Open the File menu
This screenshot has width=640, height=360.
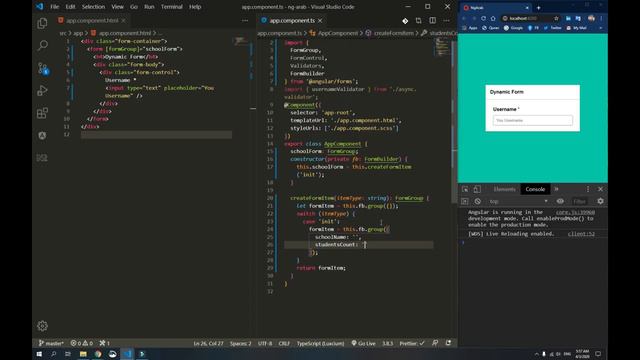[54, 7]
